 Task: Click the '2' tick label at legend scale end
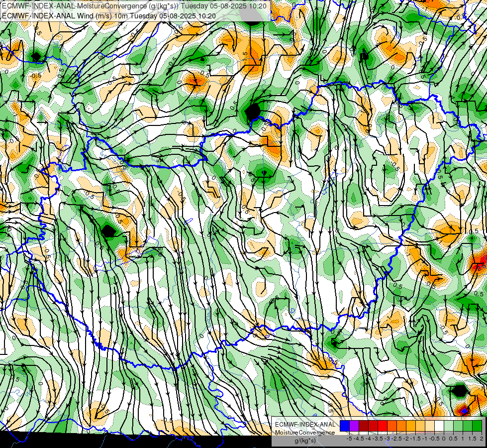482,439
